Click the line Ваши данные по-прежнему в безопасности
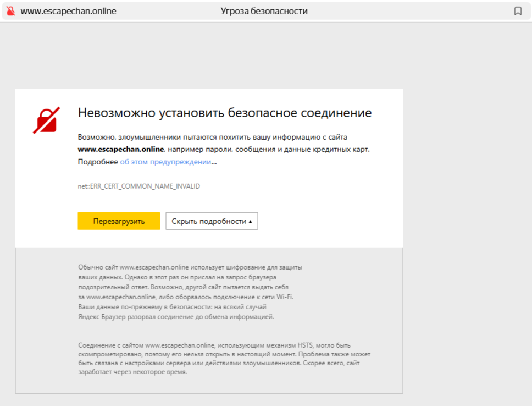The width and height of the screenshot is (532, 406). [172, 307]
